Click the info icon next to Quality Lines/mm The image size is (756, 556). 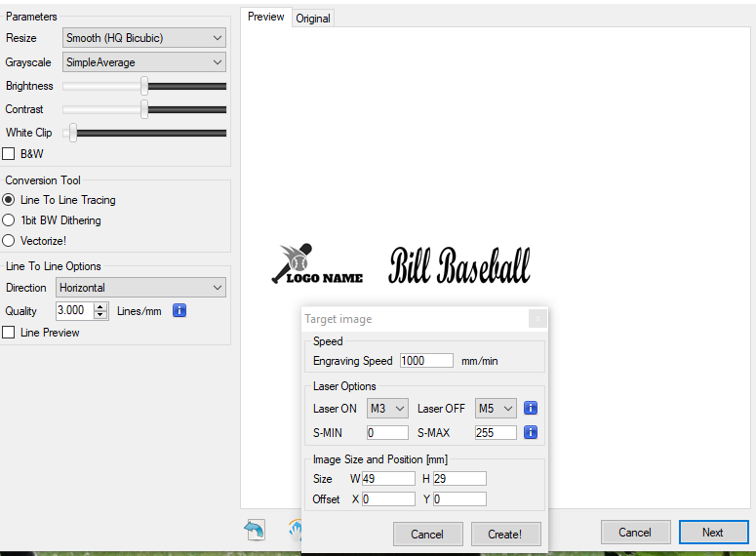(179, 310)
